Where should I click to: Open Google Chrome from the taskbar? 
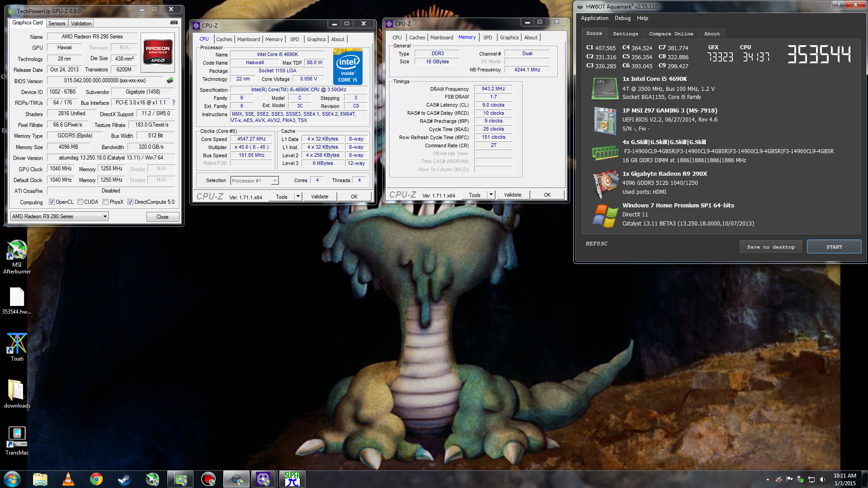pyautogui.click(x=96, y=479)
